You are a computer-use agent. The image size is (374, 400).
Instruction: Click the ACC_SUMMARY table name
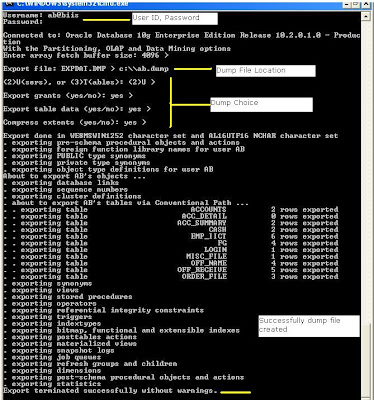202,223
